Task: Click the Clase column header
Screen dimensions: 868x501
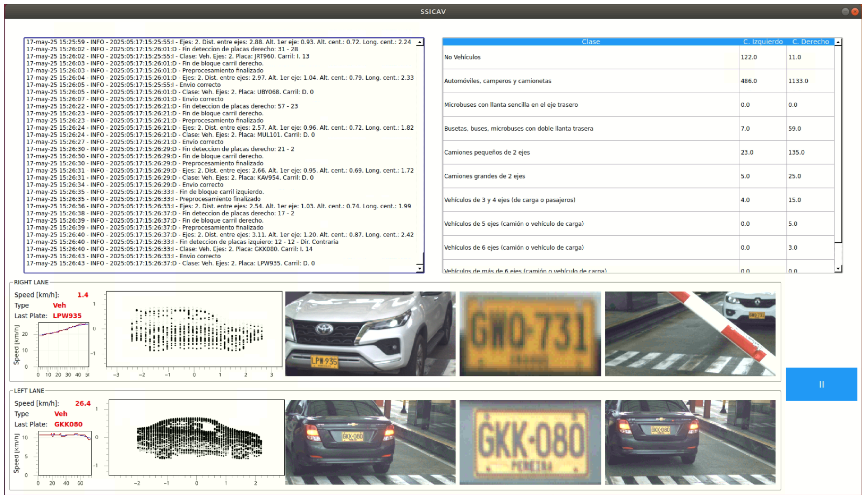Action: [590, 42]
